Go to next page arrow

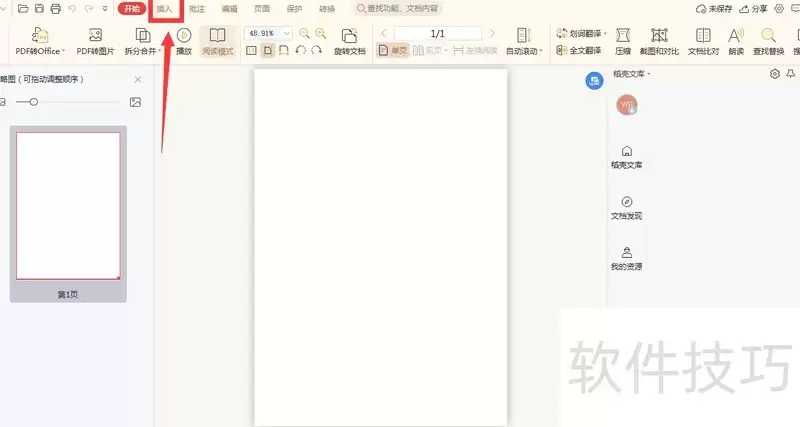[x=492, y=34]
